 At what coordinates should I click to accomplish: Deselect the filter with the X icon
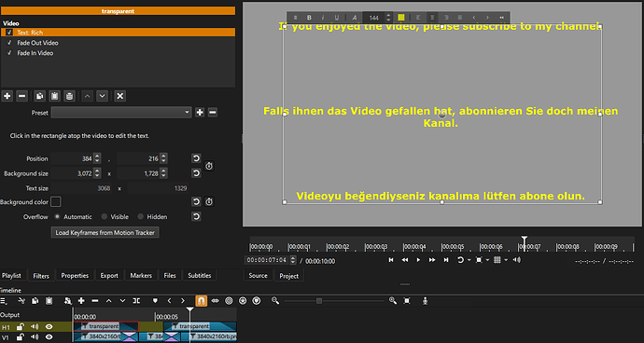pyautogui.click(x=119, y=96)
